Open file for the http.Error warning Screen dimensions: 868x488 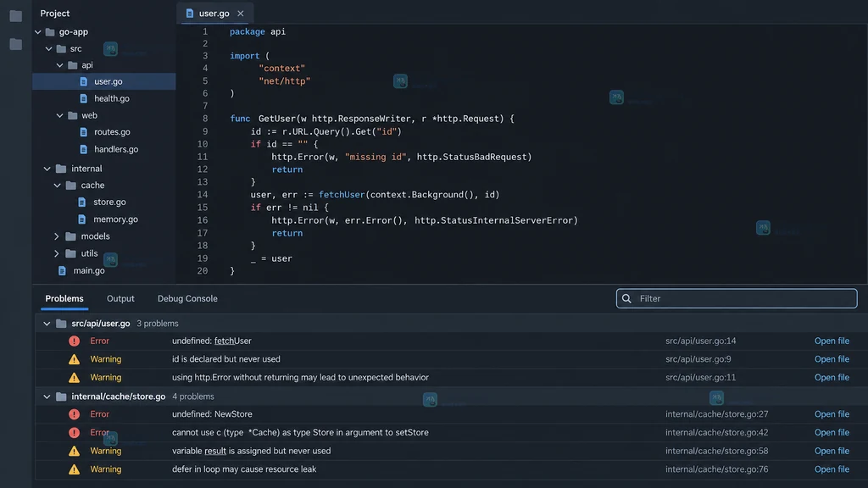832,377
